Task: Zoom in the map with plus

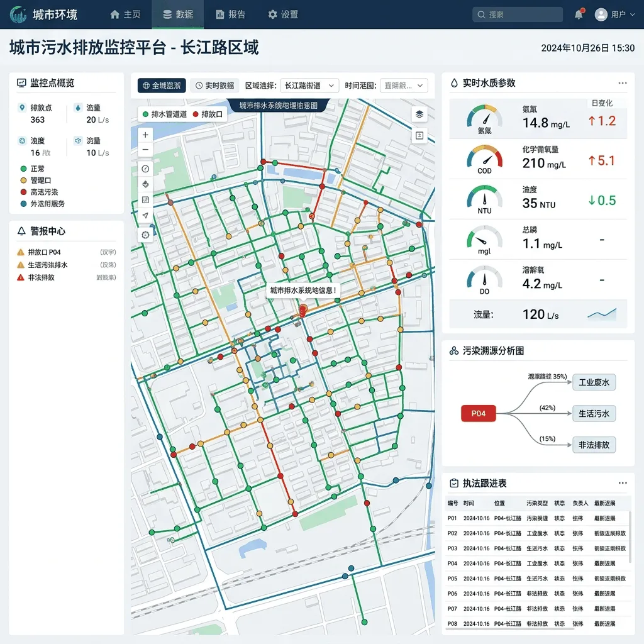Action: click(x=145, y=135)
